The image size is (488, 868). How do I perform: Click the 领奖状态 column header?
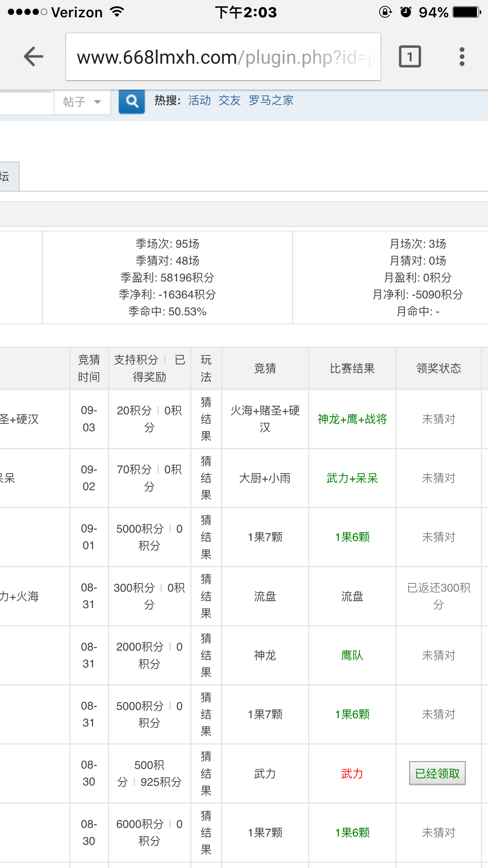438,368
